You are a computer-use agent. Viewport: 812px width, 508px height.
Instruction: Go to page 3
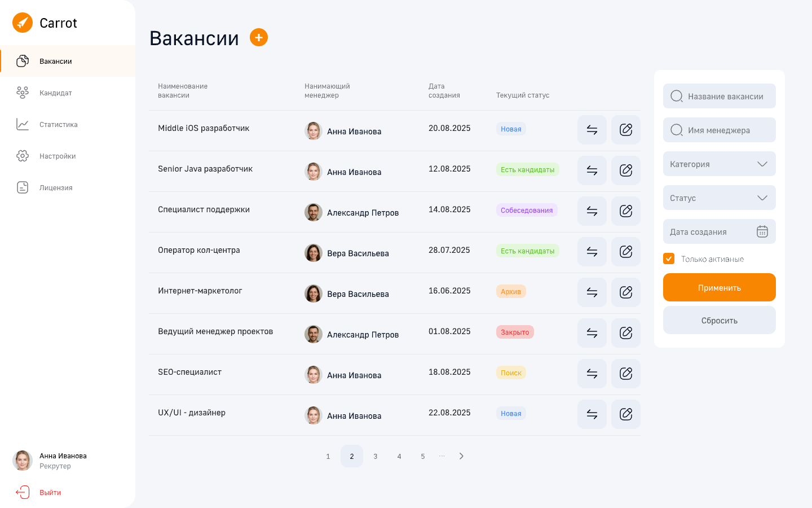[x=376, y=456]
